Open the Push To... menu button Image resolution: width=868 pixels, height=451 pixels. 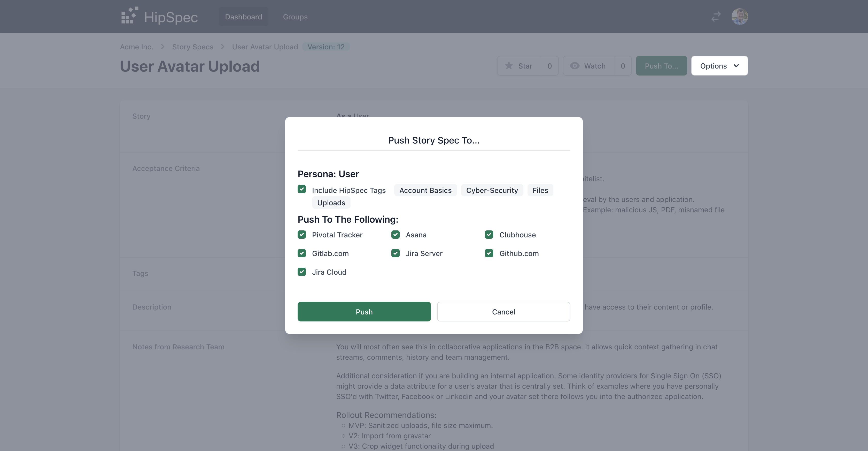[x=661, y=66]
